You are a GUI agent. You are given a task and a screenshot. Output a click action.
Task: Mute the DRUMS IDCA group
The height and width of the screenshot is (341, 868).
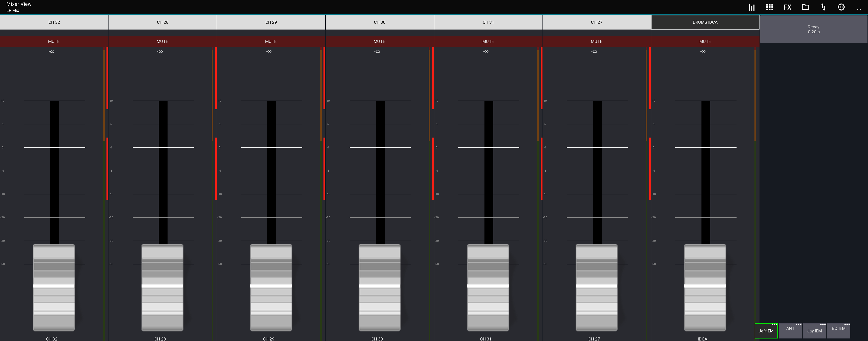pos(705,41)
